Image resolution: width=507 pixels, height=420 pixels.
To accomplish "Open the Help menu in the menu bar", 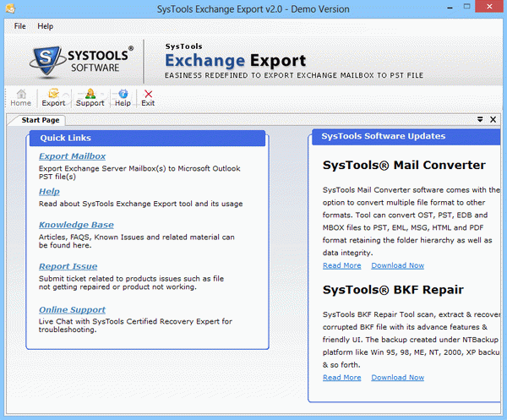I will (x=46, y=26).
